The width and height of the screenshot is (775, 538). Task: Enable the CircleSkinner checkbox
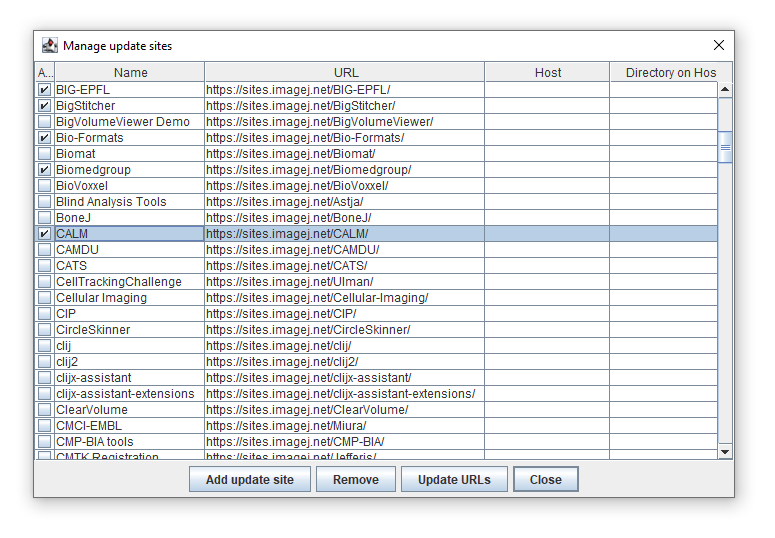pos(44,329)
